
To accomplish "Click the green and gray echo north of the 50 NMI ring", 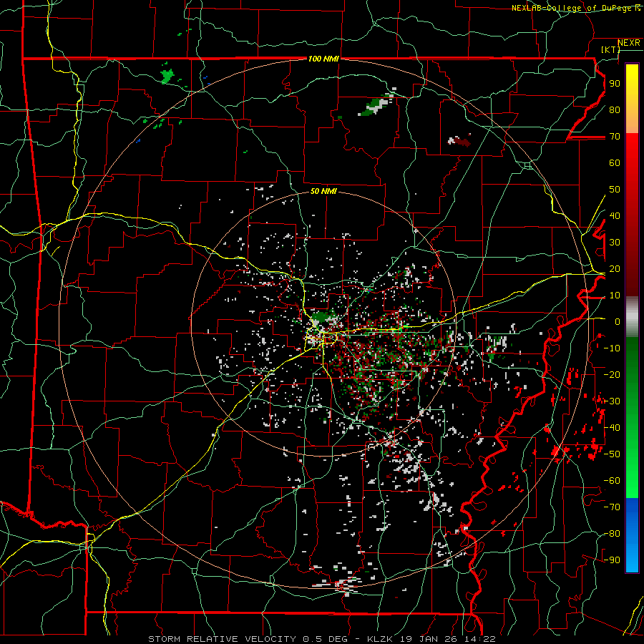I will pos(376,104).
